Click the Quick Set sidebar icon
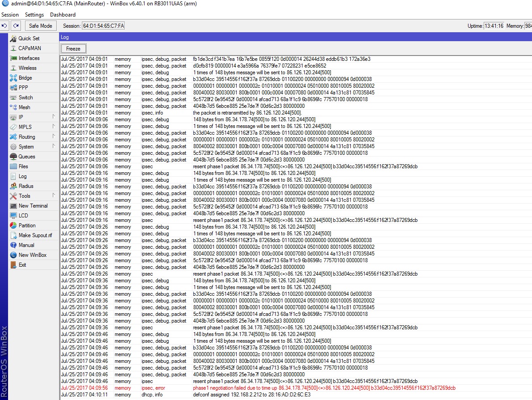The height and width of the screenshot is (400, 532). pos(13,38)
